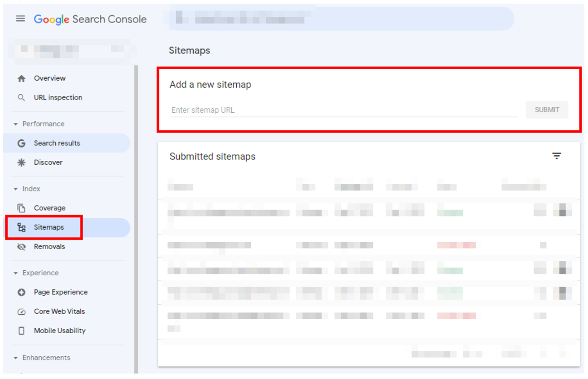
Task: Click the SUBMIT sitemap button
Action: tap(547, 110)
